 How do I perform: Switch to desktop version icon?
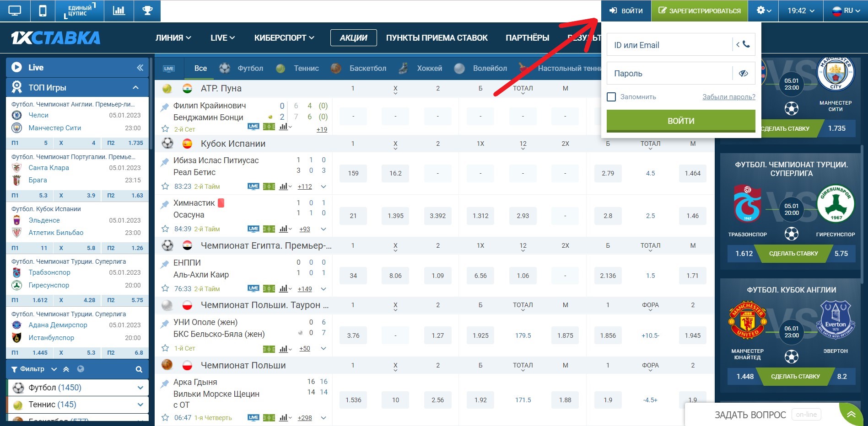[15, 11]
